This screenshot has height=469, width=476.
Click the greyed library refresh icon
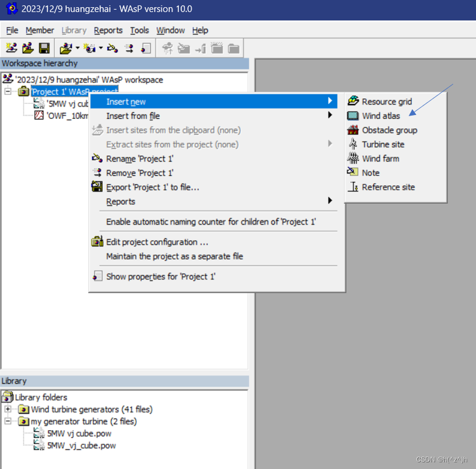click(x=167, y=48)
